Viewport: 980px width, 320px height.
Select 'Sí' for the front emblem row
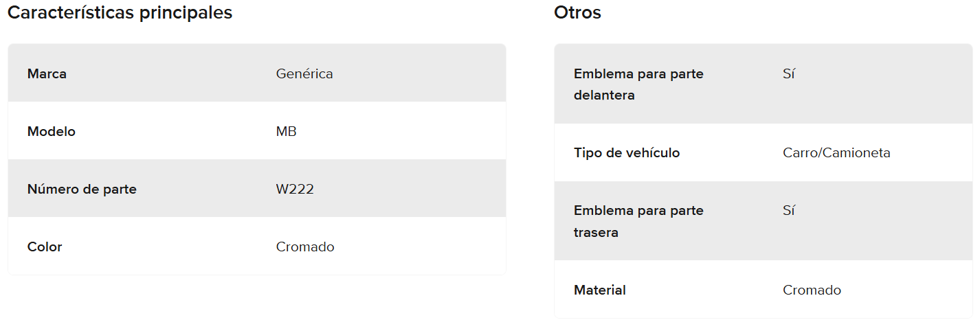[x=788, y=73]
